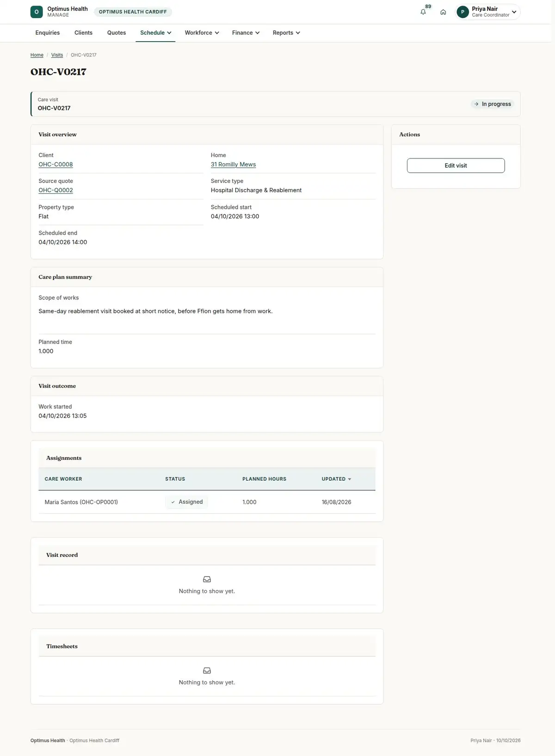Click the Assigned status badge
This screenshot has width=555, height=756.
point(186,502)
